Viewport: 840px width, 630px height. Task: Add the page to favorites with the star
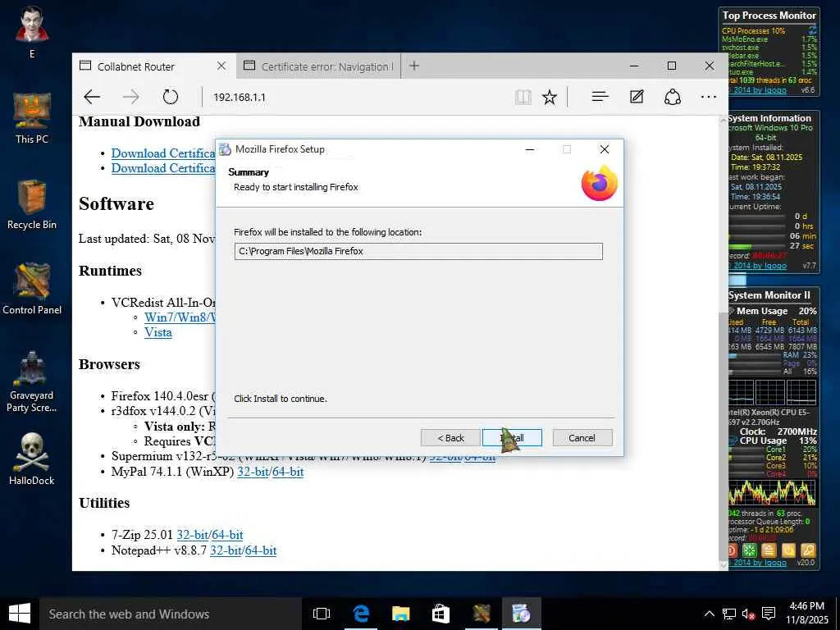click(x=549, y=97)
